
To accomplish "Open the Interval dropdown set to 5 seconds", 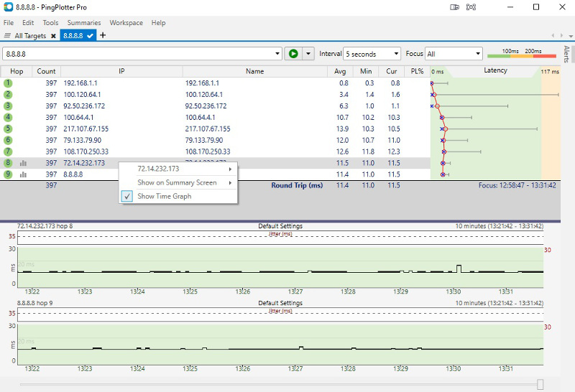I will (x=372, y=54).
